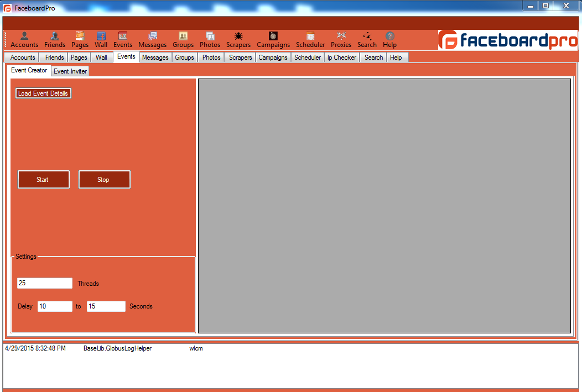Open the Accounts toolbar icon
582x392 pixels.
(x=24, y=40)
